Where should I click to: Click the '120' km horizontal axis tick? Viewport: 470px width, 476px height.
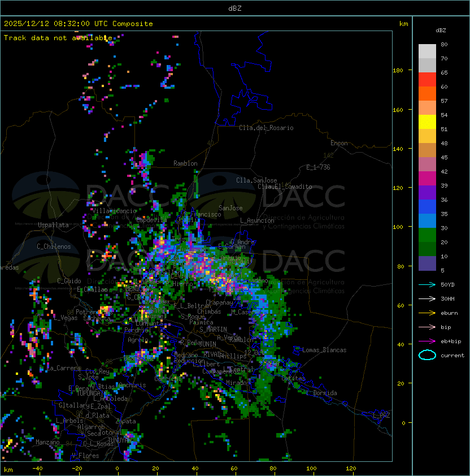click(x=351, y=468)
